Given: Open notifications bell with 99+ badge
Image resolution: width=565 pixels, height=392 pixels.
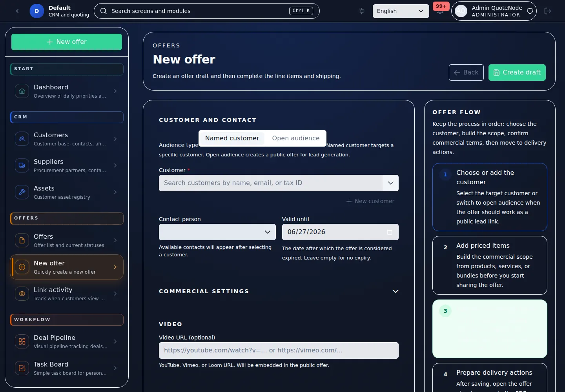Looking at the screenshot, I should tap(440, 11).
